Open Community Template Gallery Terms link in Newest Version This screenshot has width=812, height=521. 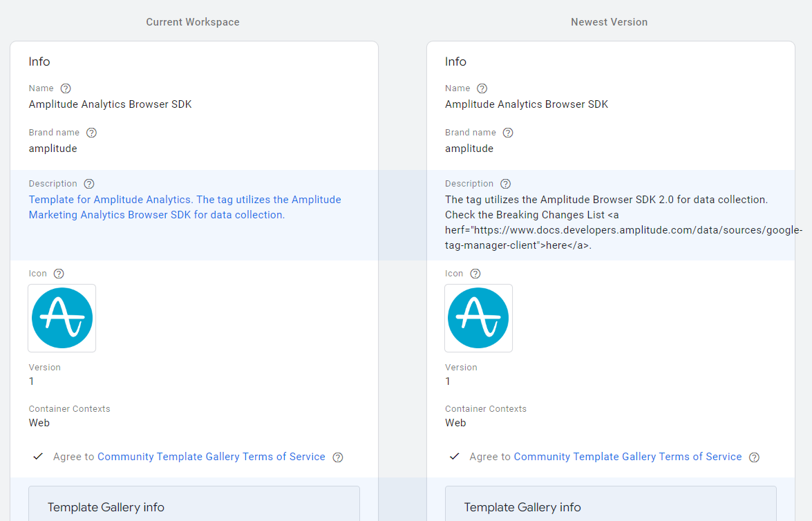627,457
